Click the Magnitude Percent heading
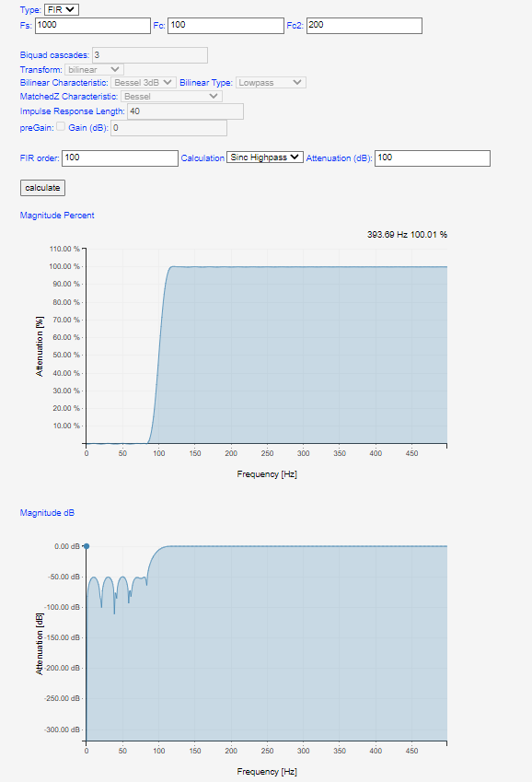The height and width of the screenshot is (782, 532). [x=57, y=216]
